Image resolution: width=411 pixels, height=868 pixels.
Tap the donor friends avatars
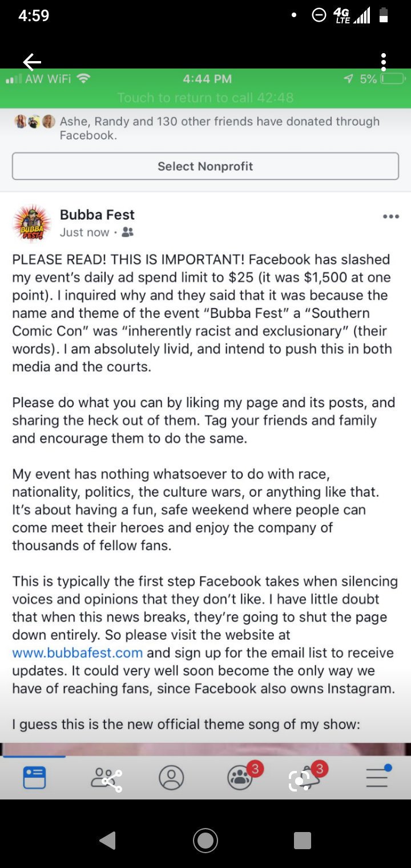coord(34,122)
